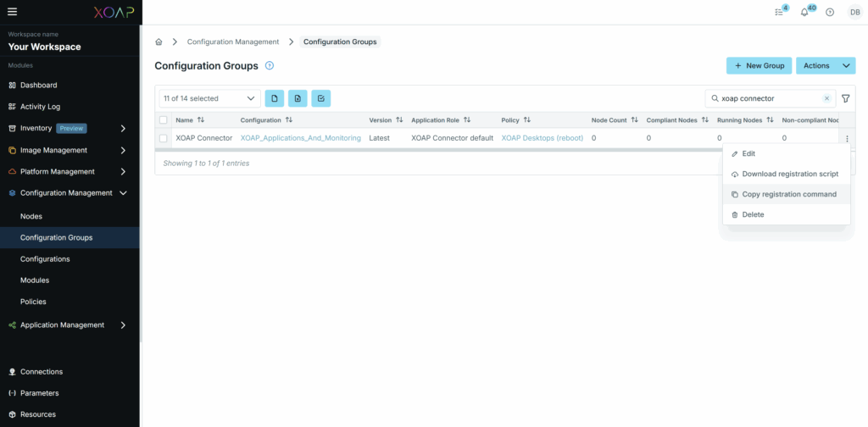The width and height of the screenshot is (868, 427).
Task: Open the task list icon with badge 4
Action: (x=780, y=12)
